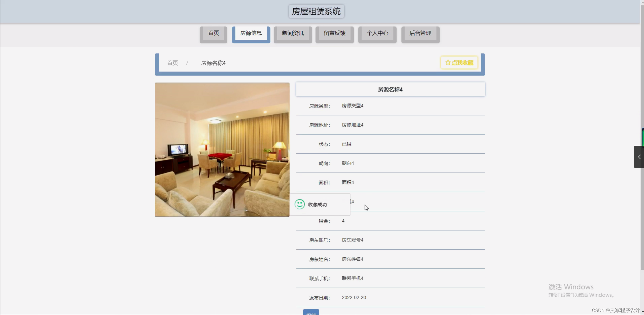Select the 房源信息 tab
Screen dimensions: 644x315
click(x=251, y=33)
